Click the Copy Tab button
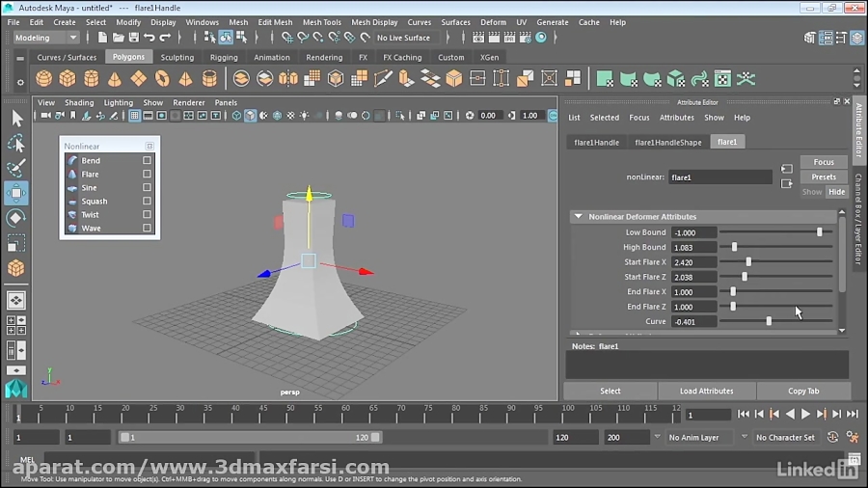The image size is (868, 488). 803,392
